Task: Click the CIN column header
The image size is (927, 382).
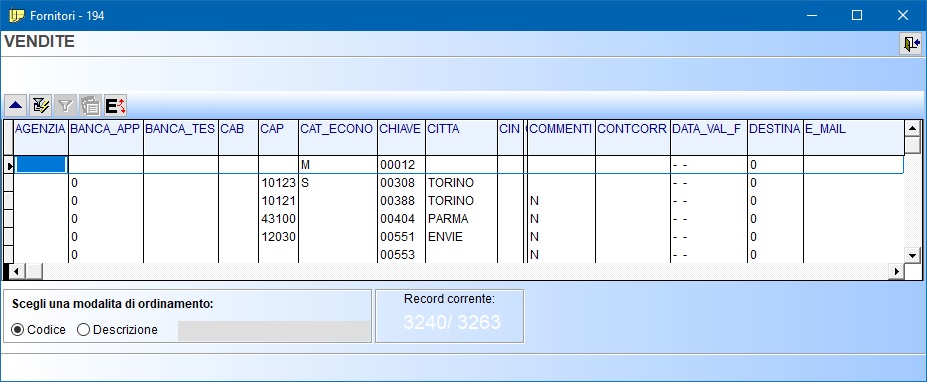Action: (x=510, y=137)
